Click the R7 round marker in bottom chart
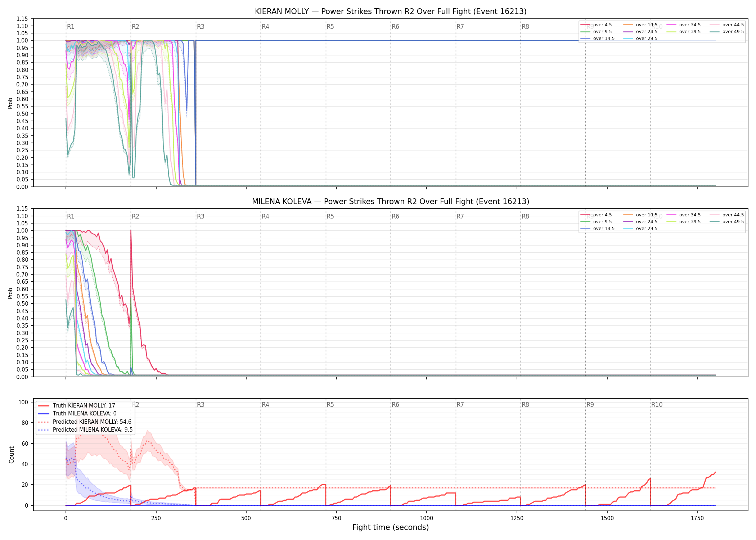This screenshot has height=540, width=756. coord(460,405)
